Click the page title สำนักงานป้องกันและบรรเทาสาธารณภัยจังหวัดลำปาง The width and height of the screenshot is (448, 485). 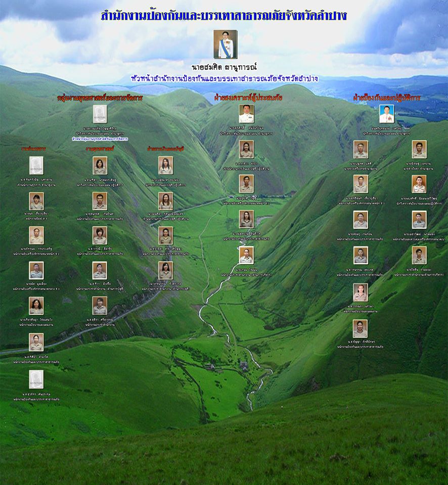(x=223, y=16)
